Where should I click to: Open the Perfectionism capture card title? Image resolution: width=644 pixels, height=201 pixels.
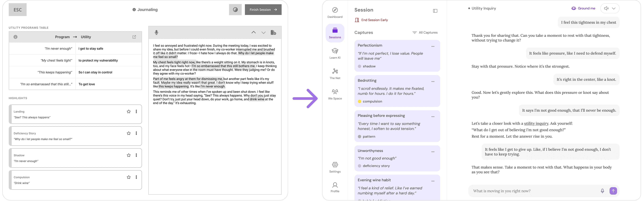(x=370, y=45)
